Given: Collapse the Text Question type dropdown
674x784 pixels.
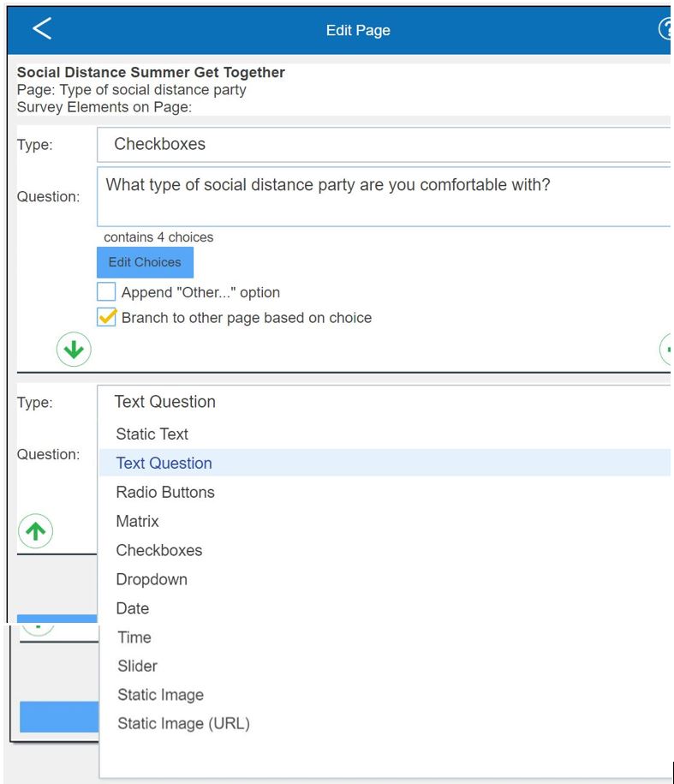Looking at the screenshot, I should (384, 402).
